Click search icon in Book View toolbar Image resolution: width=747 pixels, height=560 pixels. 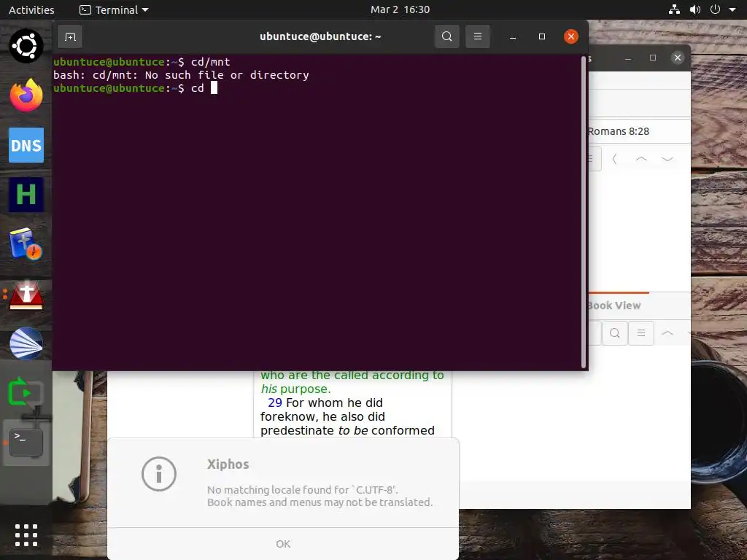pos(614,333)
